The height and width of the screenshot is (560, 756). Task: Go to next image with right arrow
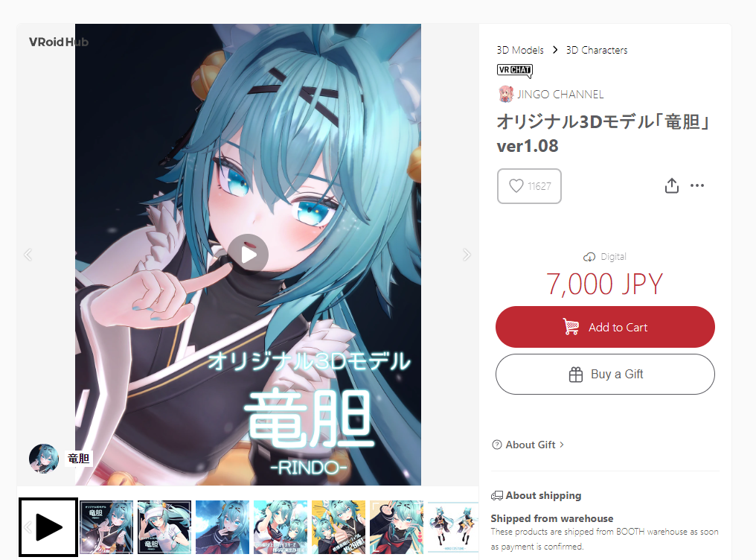(467, 255)
